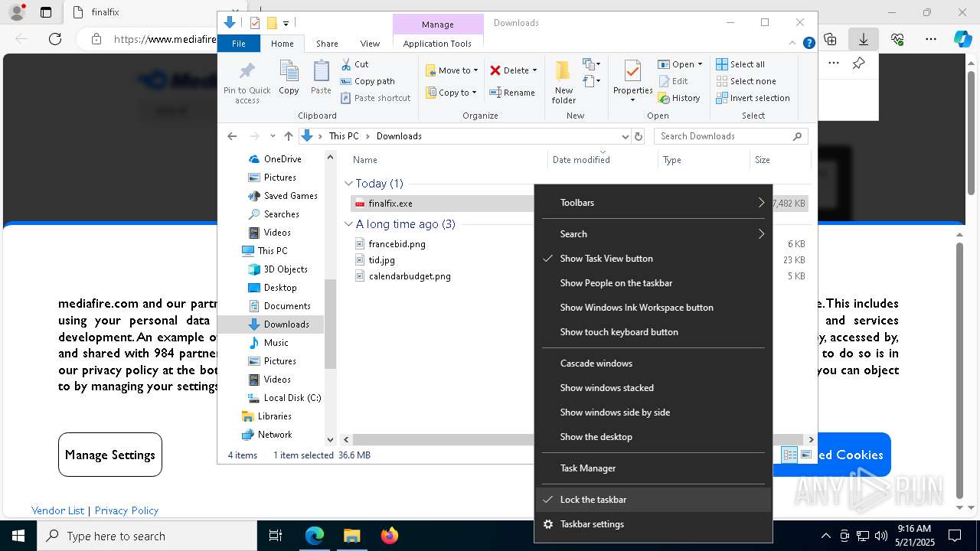Switch to the Share ribbon tab
Image resolution: width=980 pixels, height=551 pixels.
pos(327,44)
